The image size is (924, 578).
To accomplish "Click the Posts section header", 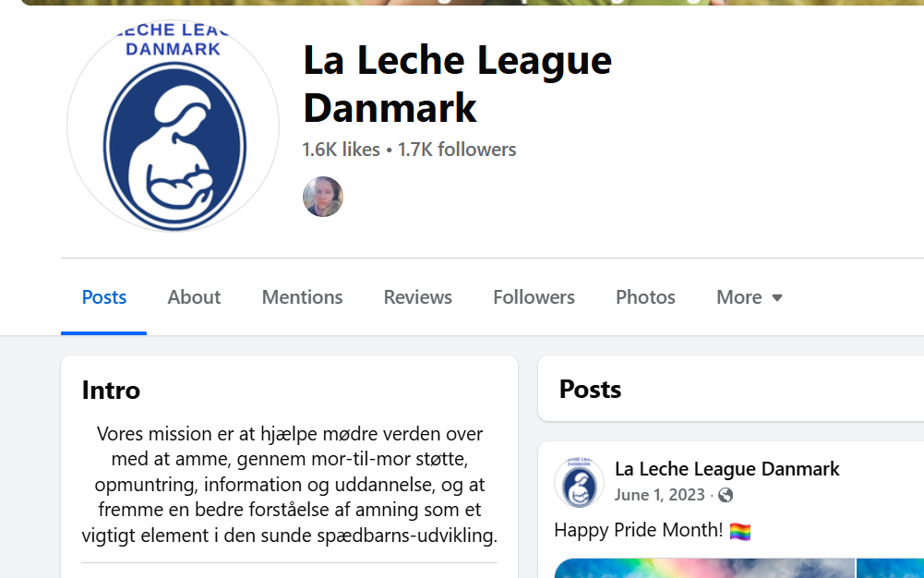I will click(590, 390).
